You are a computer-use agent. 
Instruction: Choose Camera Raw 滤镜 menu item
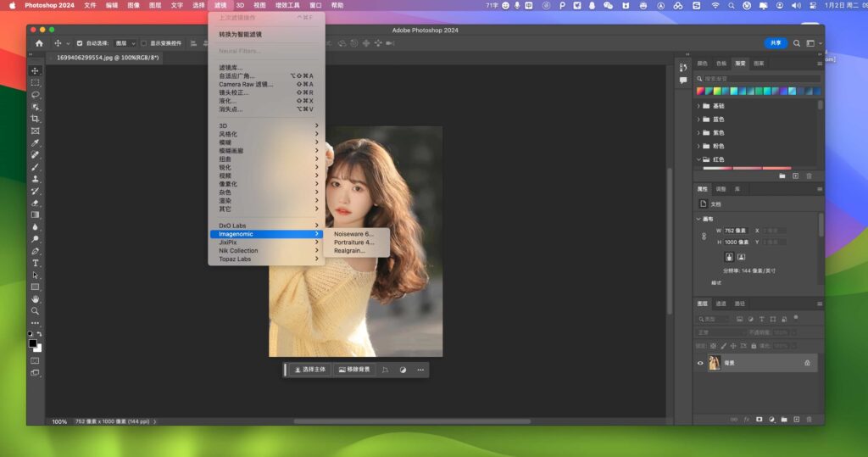266,84
